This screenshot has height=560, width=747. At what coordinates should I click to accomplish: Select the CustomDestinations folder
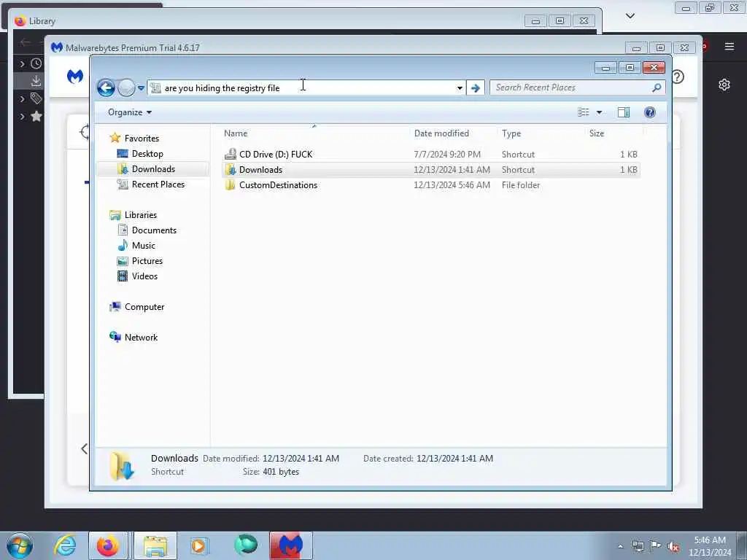430,185
